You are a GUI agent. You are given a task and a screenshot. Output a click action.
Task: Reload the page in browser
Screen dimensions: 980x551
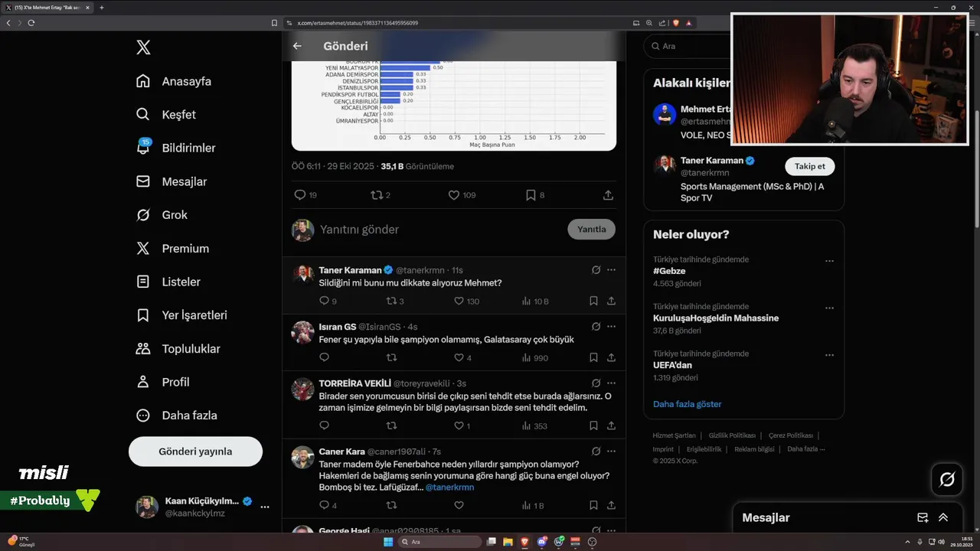click(x=31, y=23)
